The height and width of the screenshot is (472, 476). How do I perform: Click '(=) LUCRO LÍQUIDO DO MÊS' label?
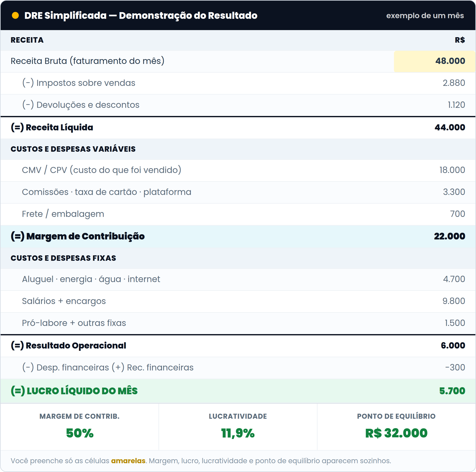(x=74, y=391)
